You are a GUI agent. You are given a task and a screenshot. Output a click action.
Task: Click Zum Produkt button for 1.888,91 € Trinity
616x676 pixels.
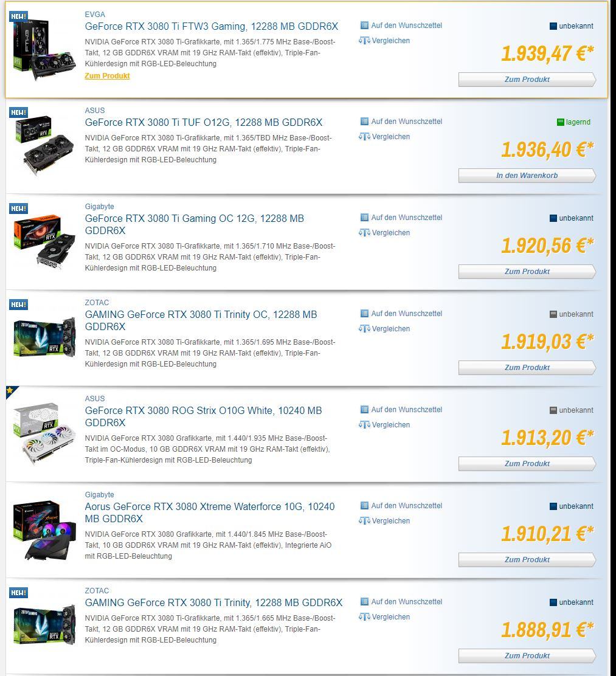click(527, 656)
